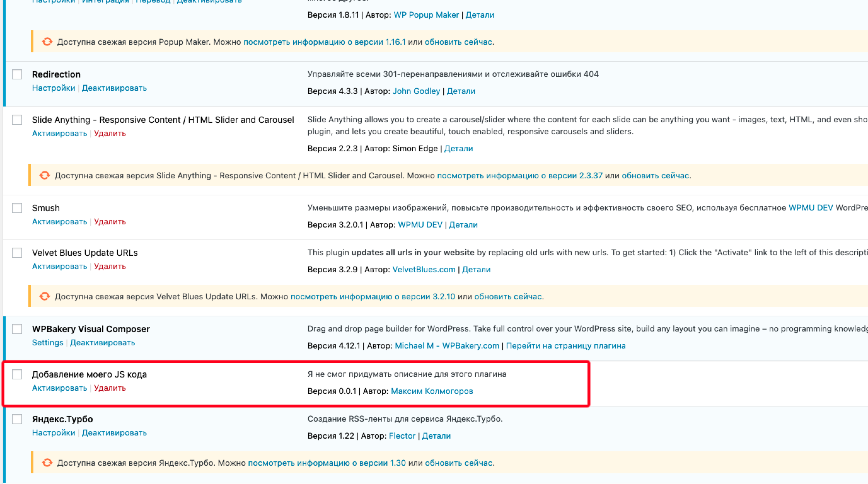Open Детали link for Velvet Blues
Image resolution: width=868 pixels, height=484 pixels.
click(x=477, y=269)
